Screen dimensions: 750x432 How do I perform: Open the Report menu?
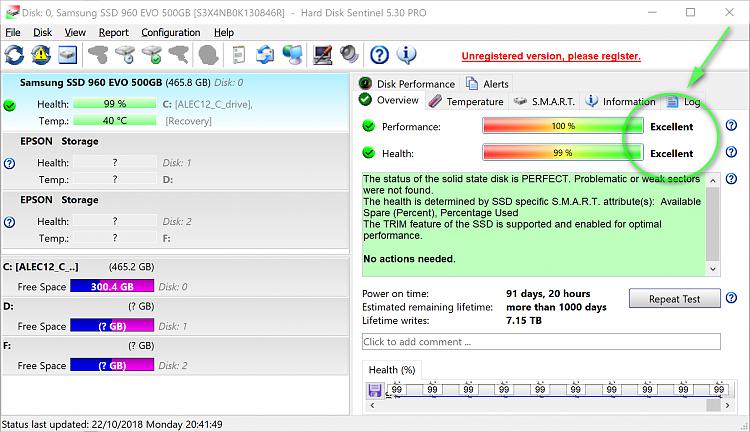113,33
